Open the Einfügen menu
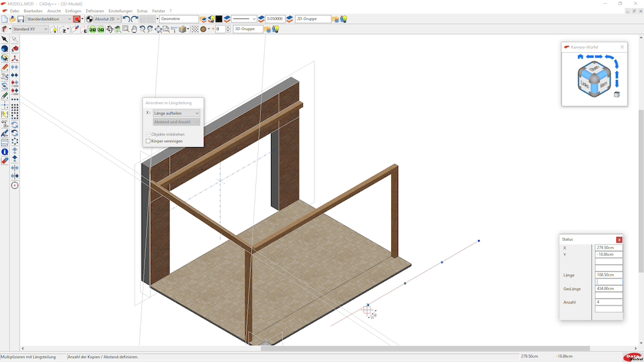This screenshot has height=362, width=644. tap(73, 11)
